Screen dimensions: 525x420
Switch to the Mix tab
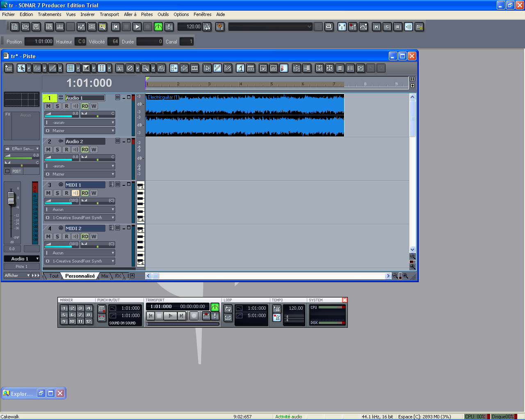click(x=105, y=276)
